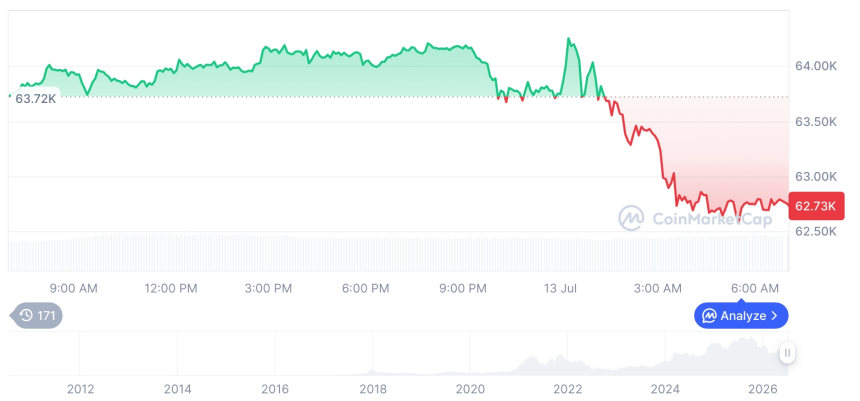Click the 63.72K opening price label
This screenshot has height=401, width=860.
[35, 99]
